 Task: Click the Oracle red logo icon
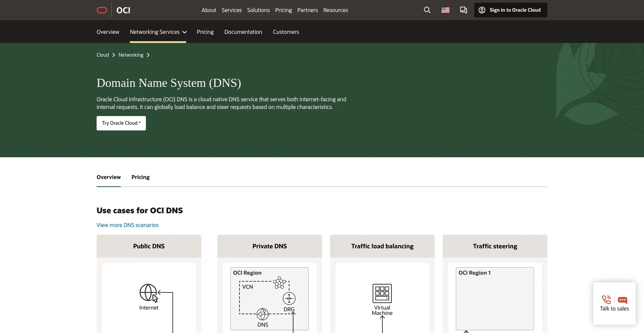[102, 10]
